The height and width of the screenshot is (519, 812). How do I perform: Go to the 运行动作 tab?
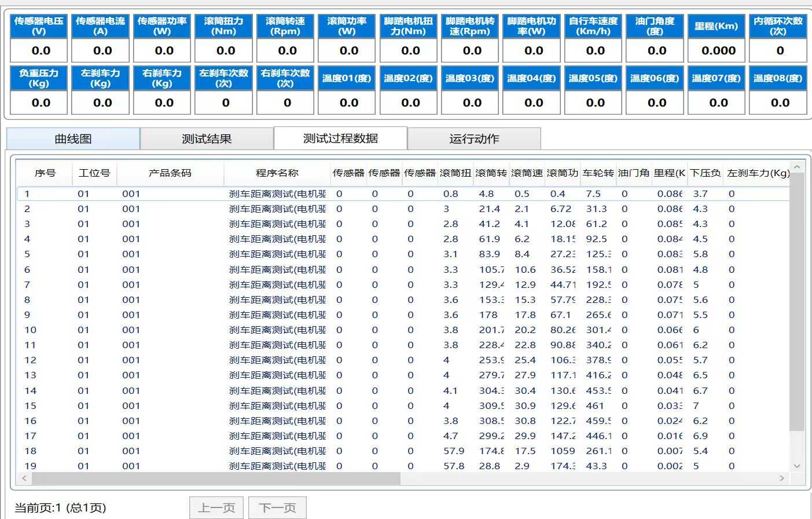pos(474,139)
